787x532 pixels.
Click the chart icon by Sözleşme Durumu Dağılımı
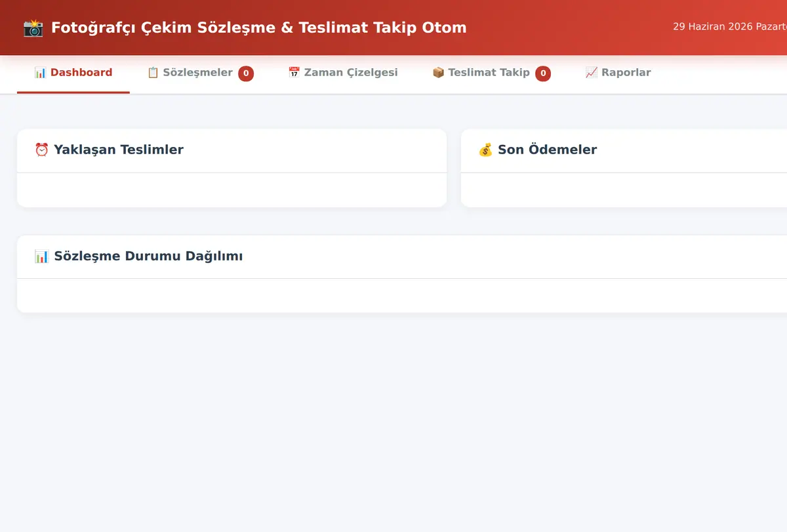click(42, 256)
